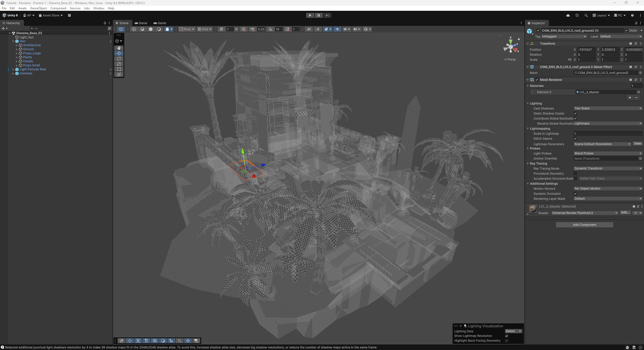Toggle the Static checkbox
This screenshot has height=350, width=644.
(626, 31)
